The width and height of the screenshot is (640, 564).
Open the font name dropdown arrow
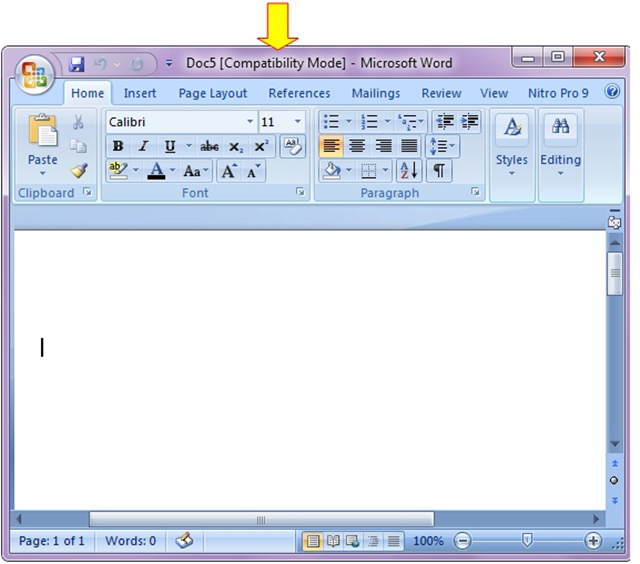pos(250,122)
